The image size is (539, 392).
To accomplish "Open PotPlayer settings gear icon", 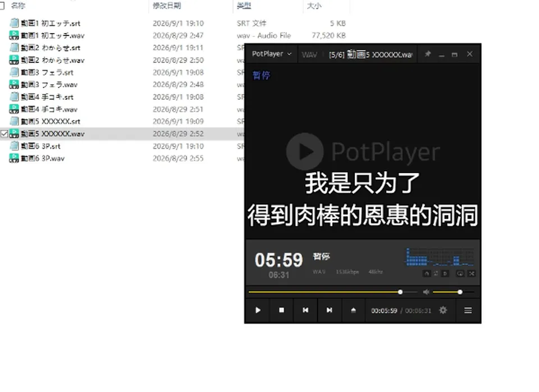I will point(443,310).
